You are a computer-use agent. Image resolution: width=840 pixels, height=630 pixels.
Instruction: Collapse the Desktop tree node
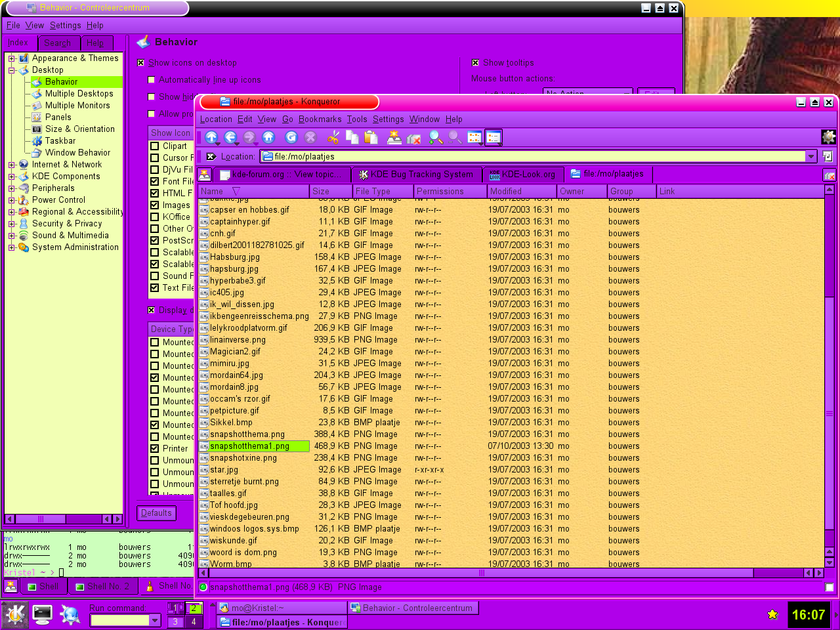pos(12,70)
